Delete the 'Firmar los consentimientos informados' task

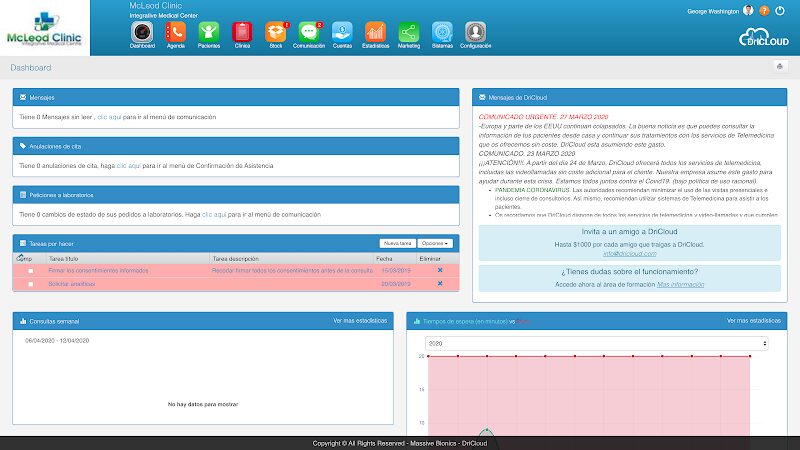pos(439,271)
